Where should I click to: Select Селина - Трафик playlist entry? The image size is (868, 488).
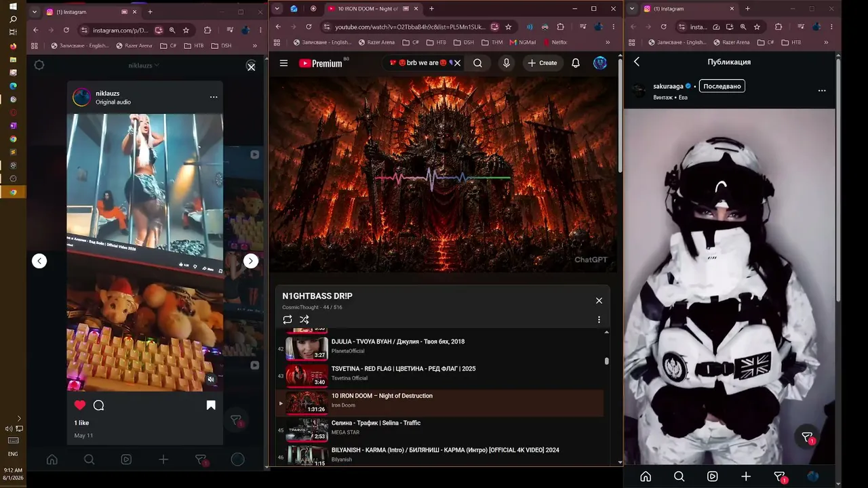[439, 430]
